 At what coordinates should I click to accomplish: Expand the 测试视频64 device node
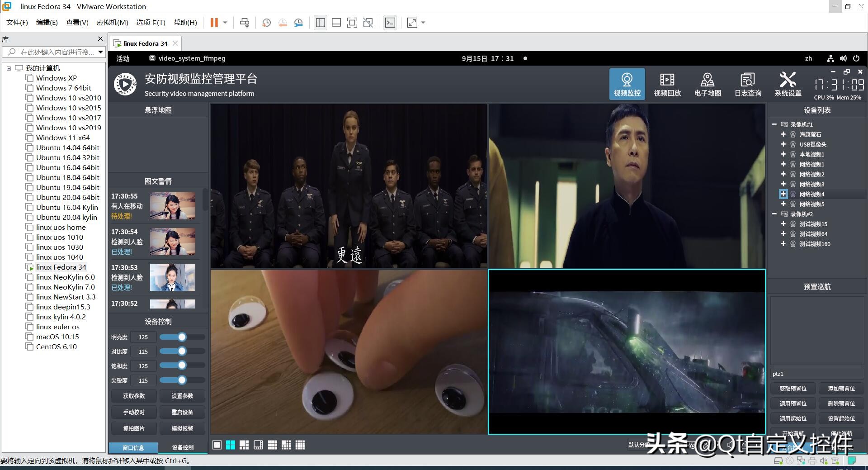point(783,234)
